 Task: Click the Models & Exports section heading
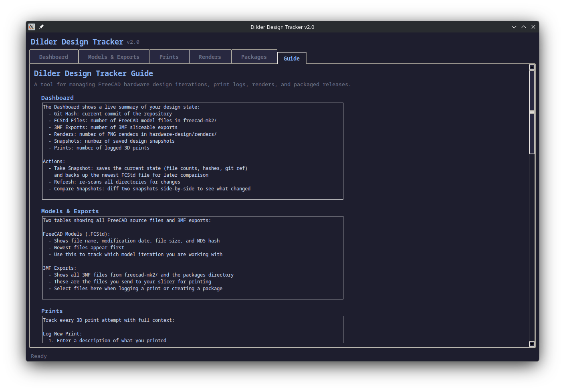pos(70,211)
